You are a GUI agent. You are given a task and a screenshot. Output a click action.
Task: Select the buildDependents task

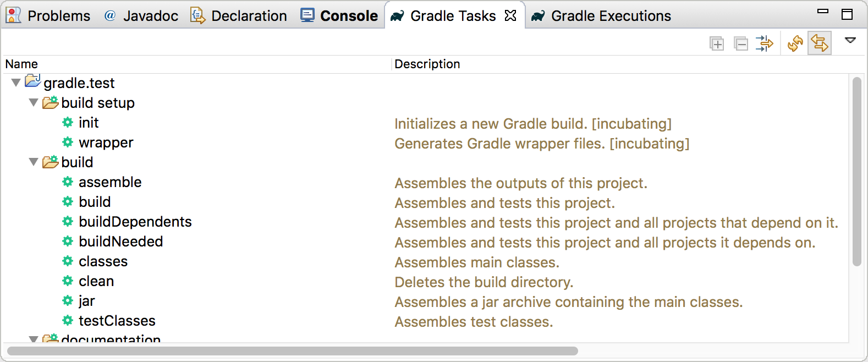tap(135, 222)
